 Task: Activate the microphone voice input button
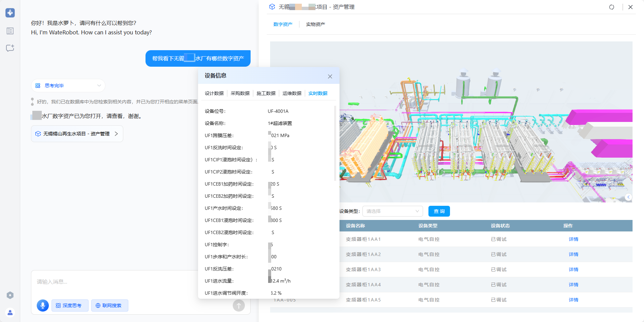[x=43, y=305]
